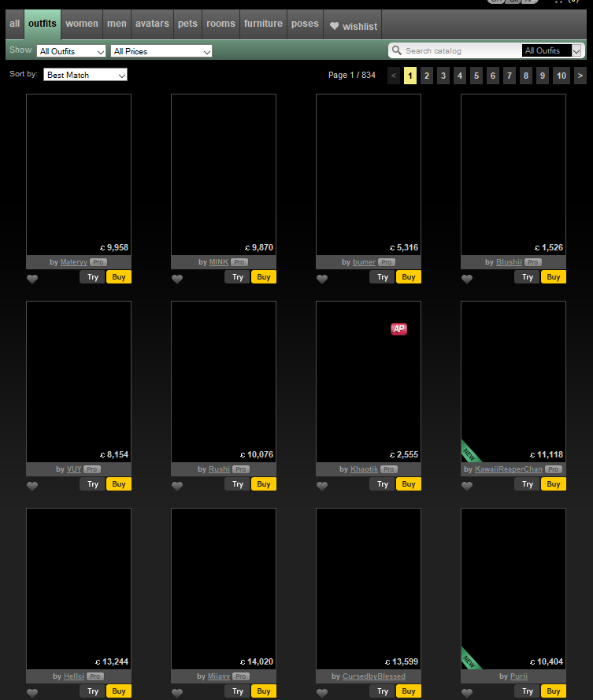This screenshot has height=700, width=593.
Task: Click heart icon under MINK's outfit
Action: (x=177, y=279)
